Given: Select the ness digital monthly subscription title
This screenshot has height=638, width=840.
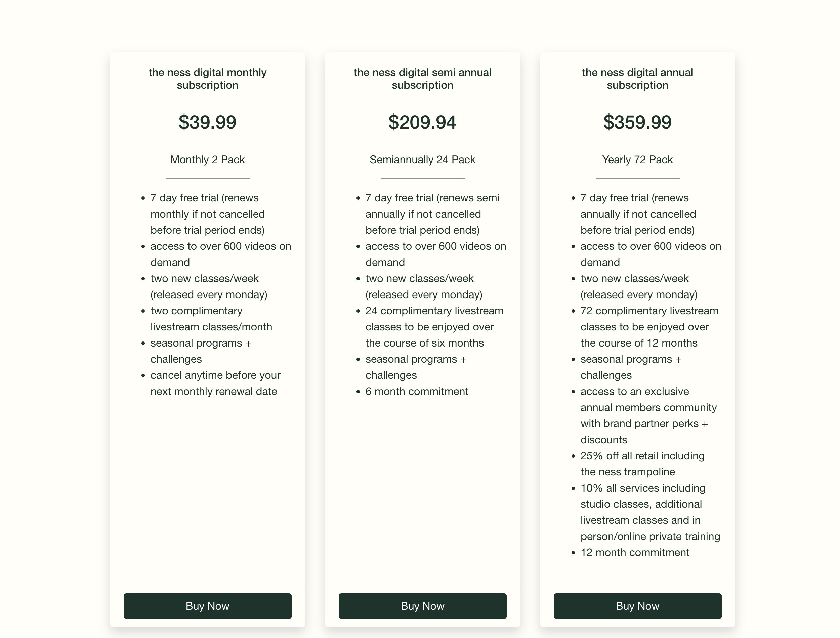Looking at the screenshot, I should [x=207, y=79].
